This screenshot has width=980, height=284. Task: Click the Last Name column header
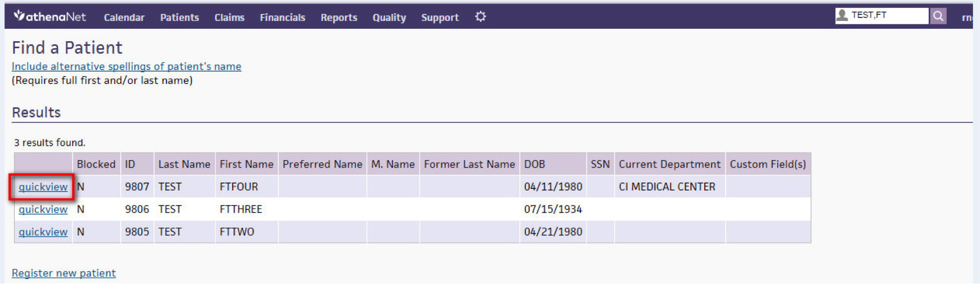[184, 164]
